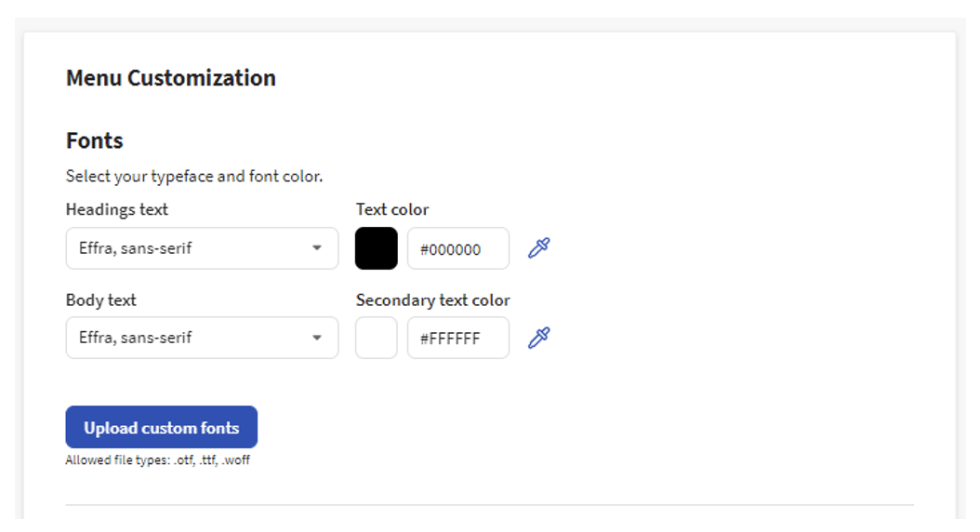Expand the Body text dropdown arrow

(317, 338)
